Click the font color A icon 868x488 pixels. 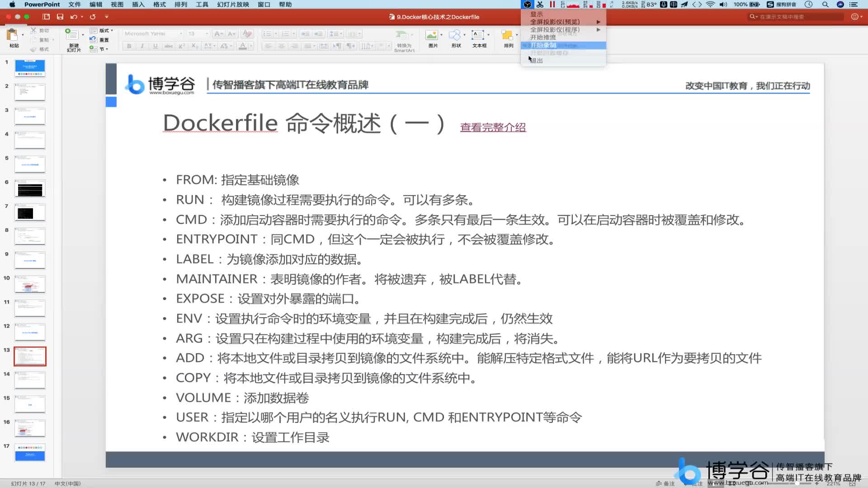pyautogui.click(x=243, y=46)
